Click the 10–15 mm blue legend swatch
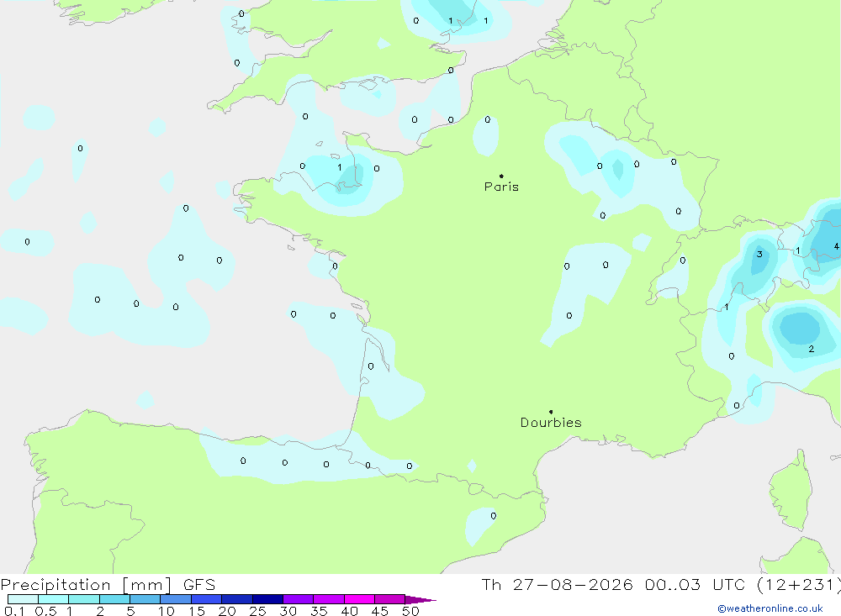Viewport: 841px width, 616px height. point(176,599)
